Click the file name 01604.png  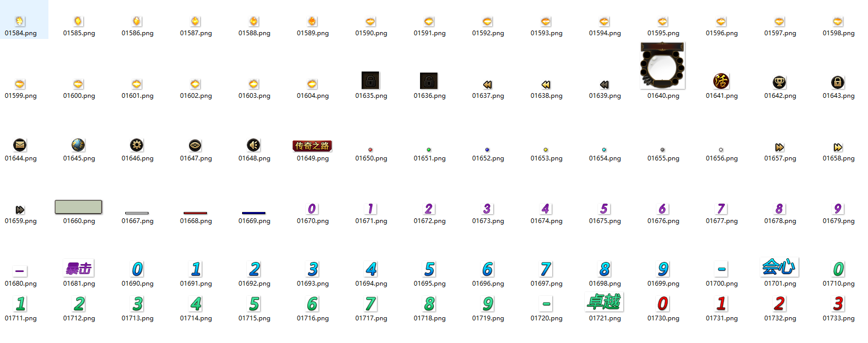[312, 96]
